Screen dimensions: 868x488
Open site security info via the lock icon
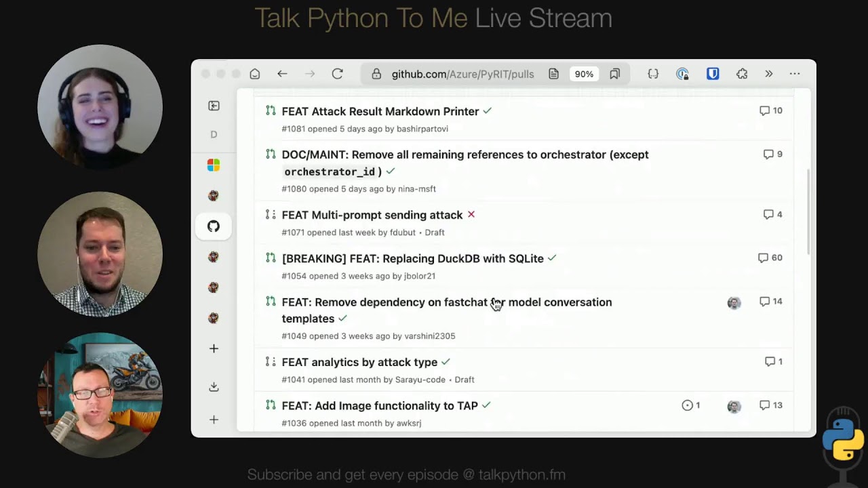(x=376, y=74)
